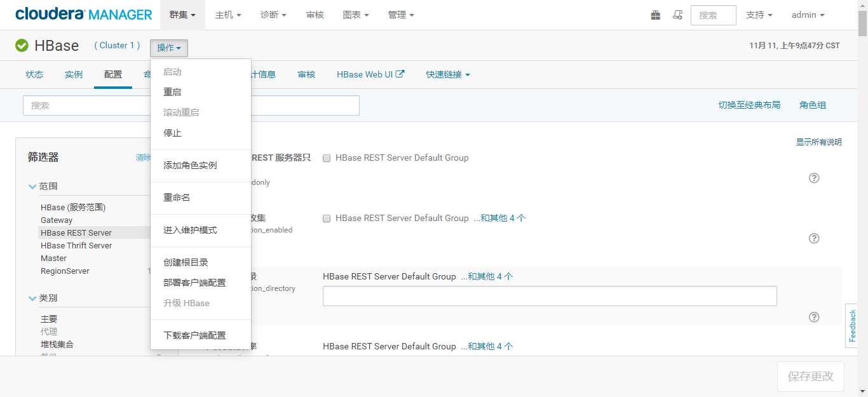
Task: Click 显示所有说明 link
Action: [819, 142]
